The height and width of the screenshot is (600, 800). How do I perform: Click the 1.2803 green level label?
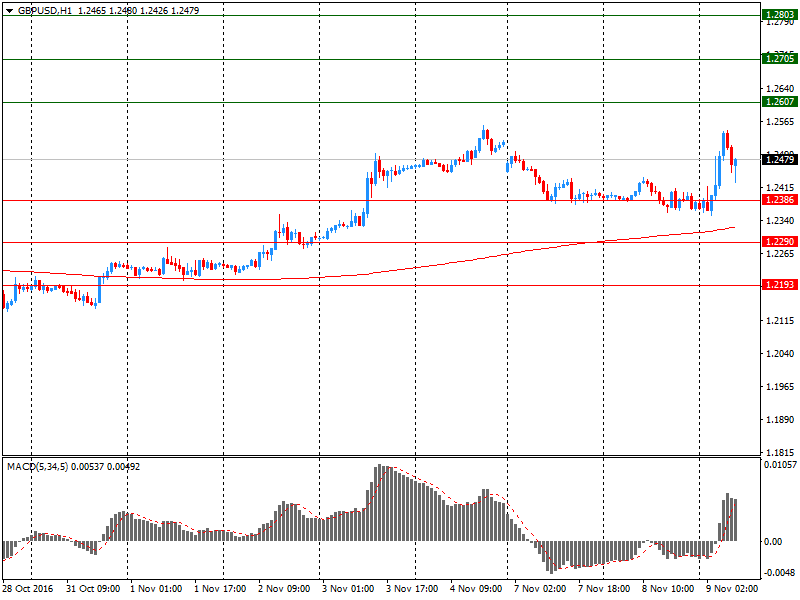pyautogui.click(x=780, y=15)
